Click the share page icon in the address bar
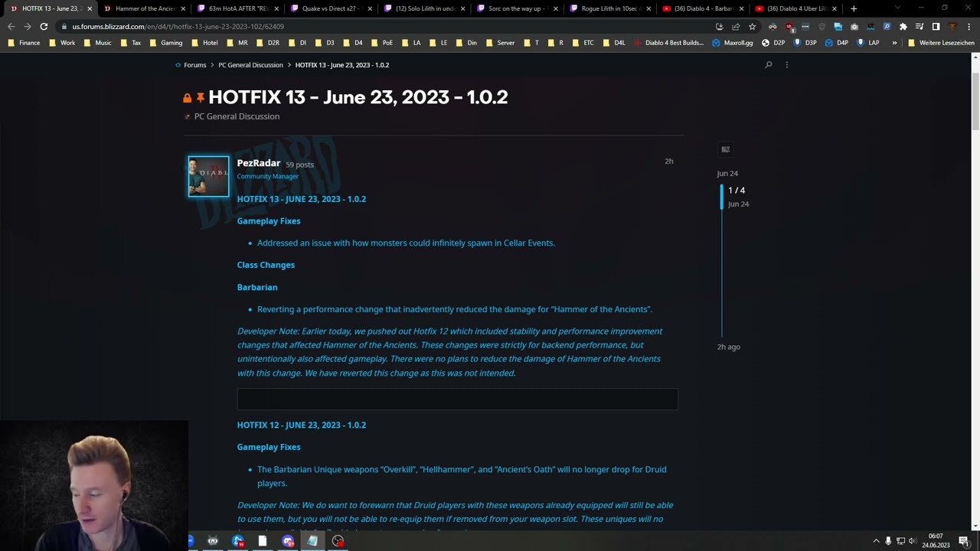Image resolution: width=980 pixels, height=551 pixels. 736,27
